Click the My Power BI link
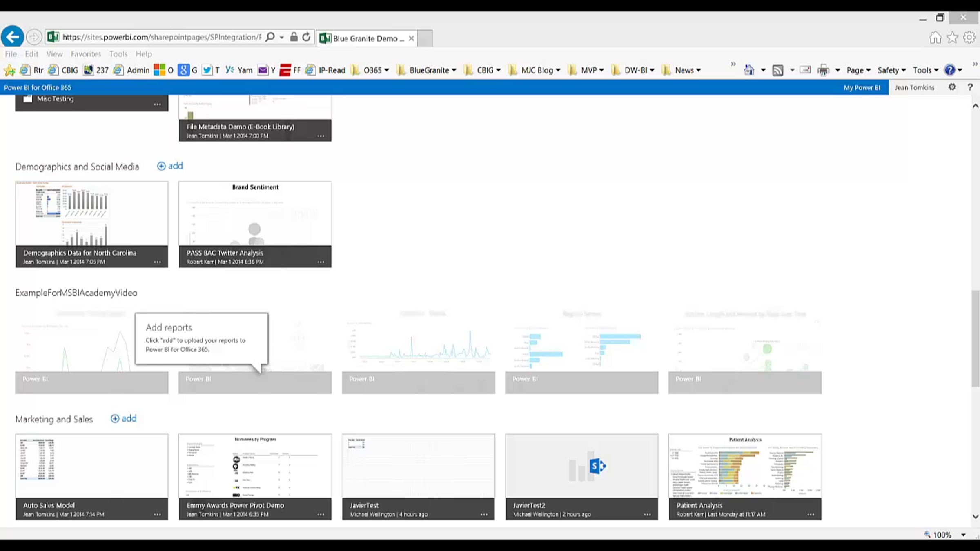Screen dimensions: 980x551 pyautogui.click(x=862, y=87)
